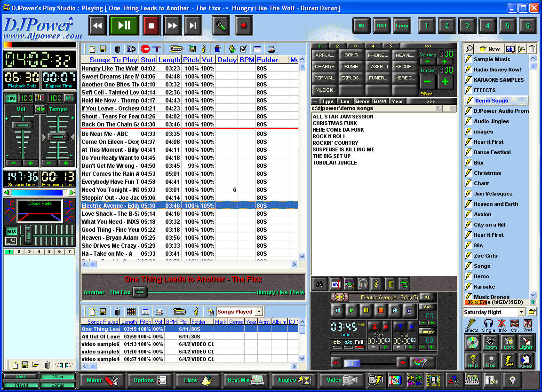542x392 pixels.
Task: Open the Video button in bottom bar
Action: (x=341, y=380)
